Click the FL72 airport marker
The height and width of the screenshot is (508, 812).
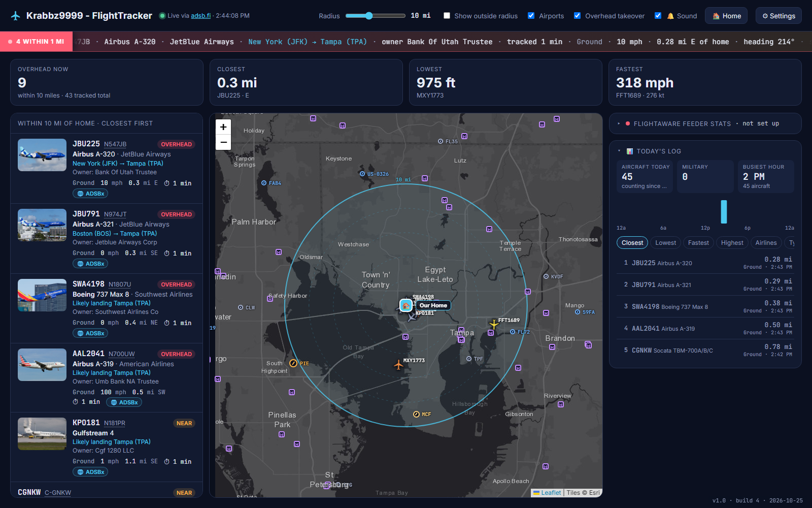(x=513, y=332)
